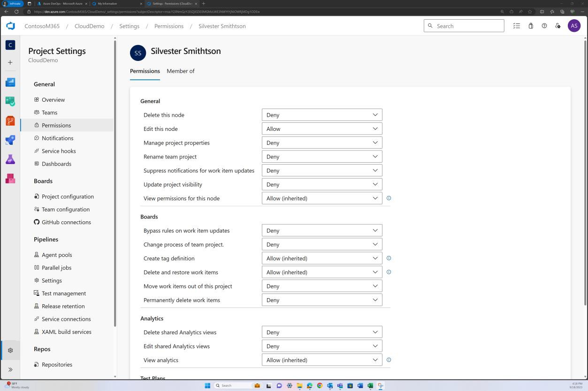Open My work items checklist icon

tap(516, 26)
